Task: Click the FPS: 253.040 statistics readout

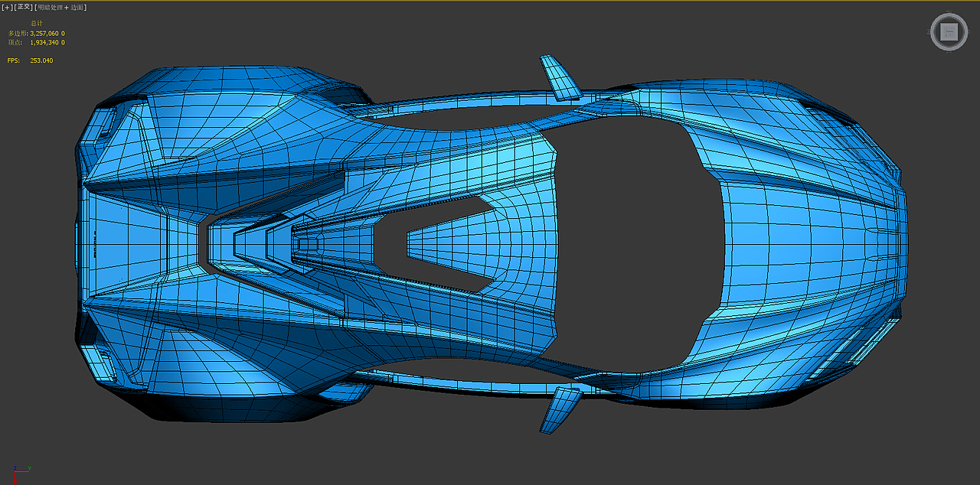Action: tap(31, 60)
